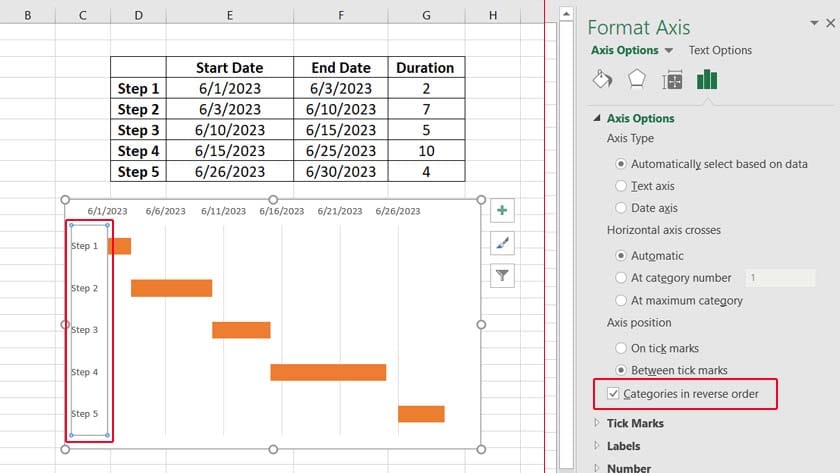Select the Axis Options tab label
Viewport: 840px width, 473px height.
(625, 50)
